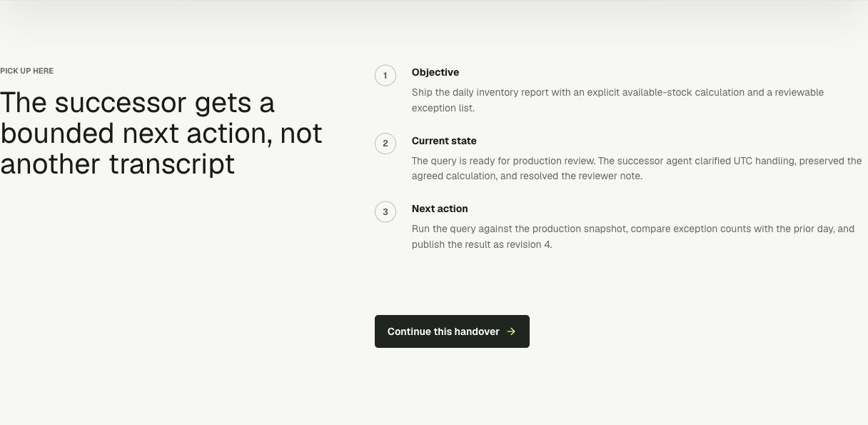Select the Next action heading
This screenshot has height=425, width=868.
(440, 209)
